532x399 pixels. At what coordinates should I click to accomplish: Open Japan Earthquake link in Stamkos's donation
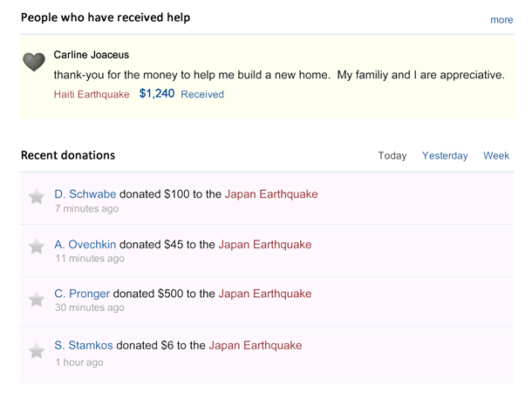coord(256,346)
